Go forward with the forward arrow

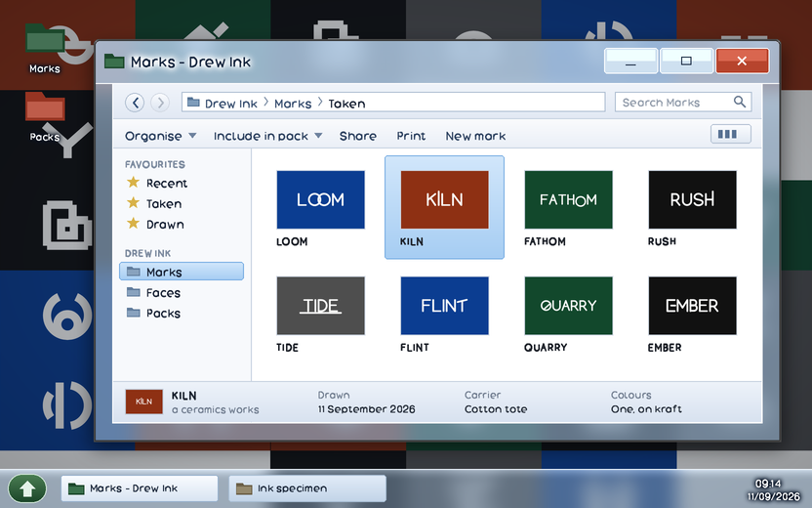(160, 103)
